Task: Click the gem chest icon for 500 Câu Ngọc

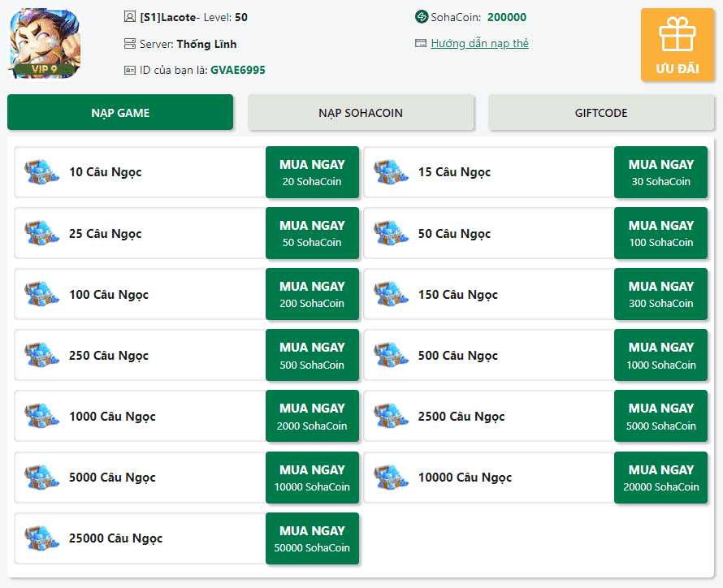Action: pos(391,355)
